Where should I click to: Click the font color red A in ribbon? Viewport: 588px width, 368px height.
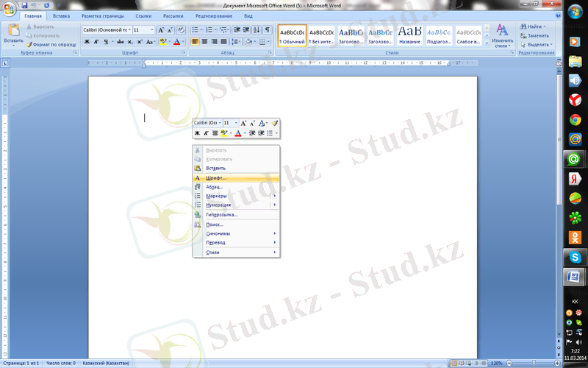click(176, 42)
